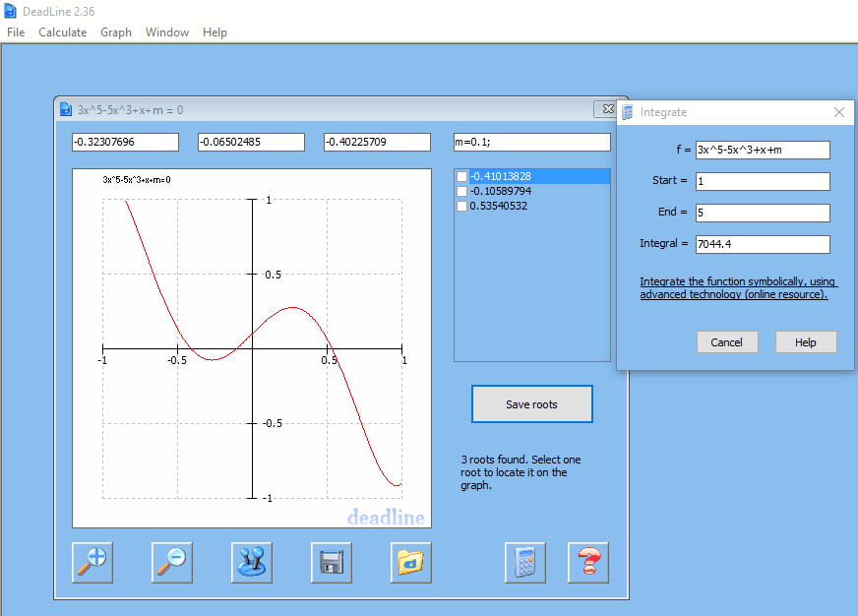Click the End value field
The width and height of the screenshot is (858, 616).
pyautogui.click(x=763, y=213)
